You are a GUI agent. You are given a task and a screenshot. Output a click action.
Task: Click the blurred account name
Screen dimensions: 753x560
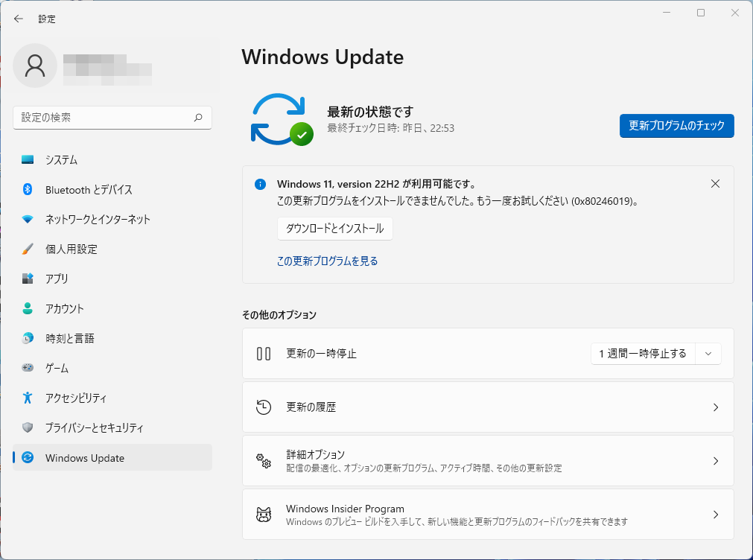(x=107, y=70)
